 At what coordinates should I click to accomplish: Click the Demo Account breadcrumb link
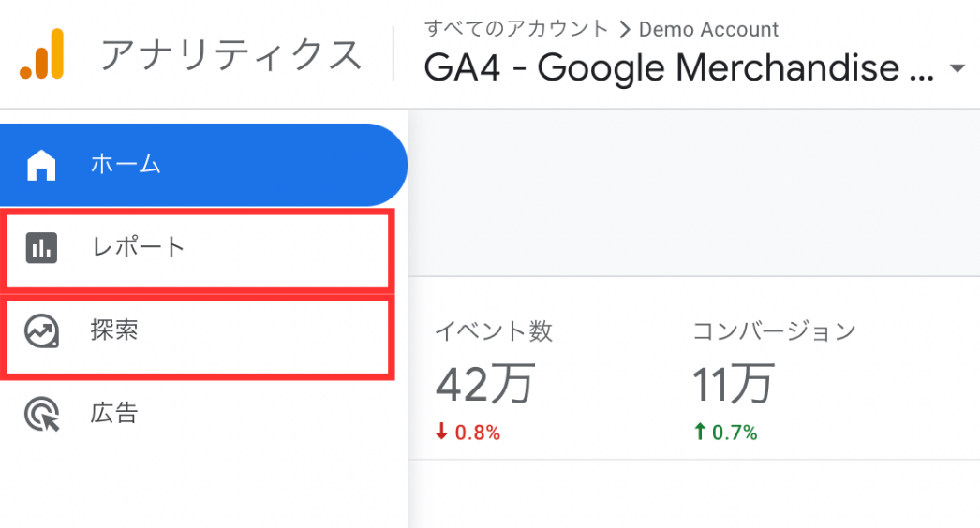(708, 29)
